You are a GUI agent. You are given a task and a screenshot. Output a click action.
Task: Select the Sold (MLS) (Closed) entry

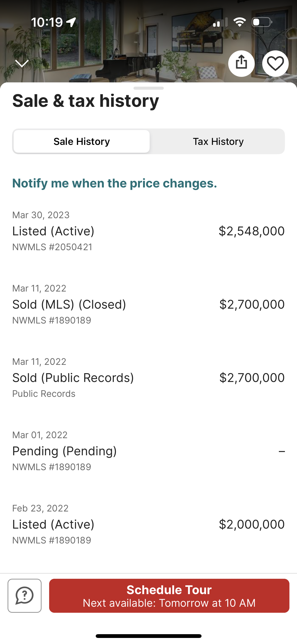[x=148, y=304]
